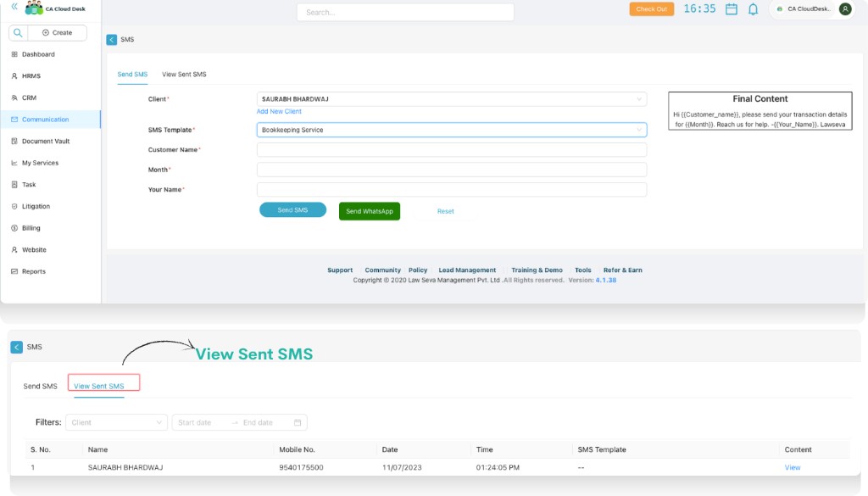This screenshot has width=868, height=496.
Task: Open the Client filter dropdown
Action: [116, 421]
